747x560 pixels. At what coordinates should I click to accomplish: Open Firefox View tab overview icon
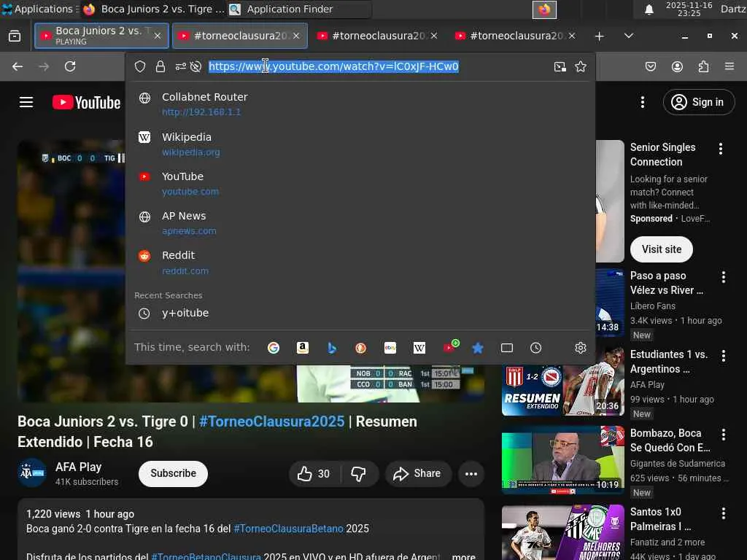click(15, 36)
